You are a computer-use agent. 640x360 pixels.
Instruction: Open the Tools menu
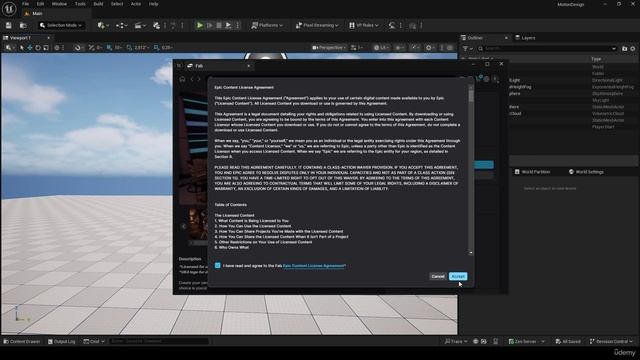coord(80,4)
